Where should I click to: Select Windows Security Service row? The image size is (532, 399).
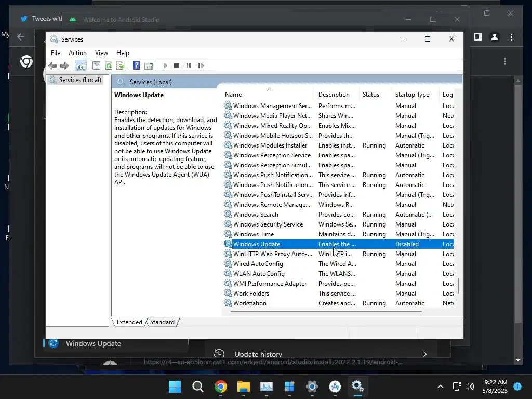tap(338, 224)
